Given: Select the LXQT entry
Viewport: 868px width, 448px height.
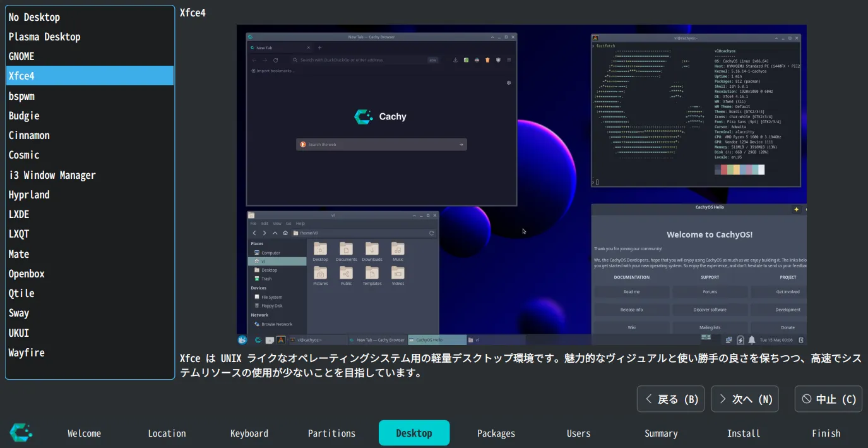Looking at the screenshot, I should point(90,234).
